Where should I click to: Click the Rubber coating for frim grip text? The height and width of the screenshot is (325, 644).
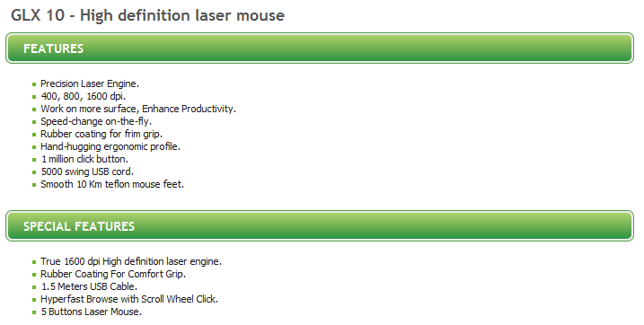(x=101, y=134)
